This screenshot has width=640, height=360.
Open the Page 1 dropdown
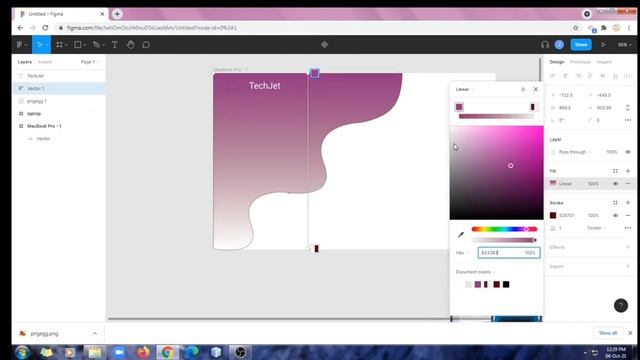(x=90, y=62)
